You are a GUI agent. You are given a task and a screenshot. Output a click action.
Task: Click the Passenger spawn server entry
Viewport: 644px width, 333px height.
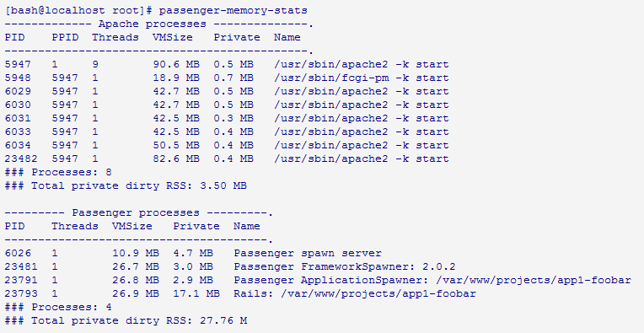[x=308, y=254]
